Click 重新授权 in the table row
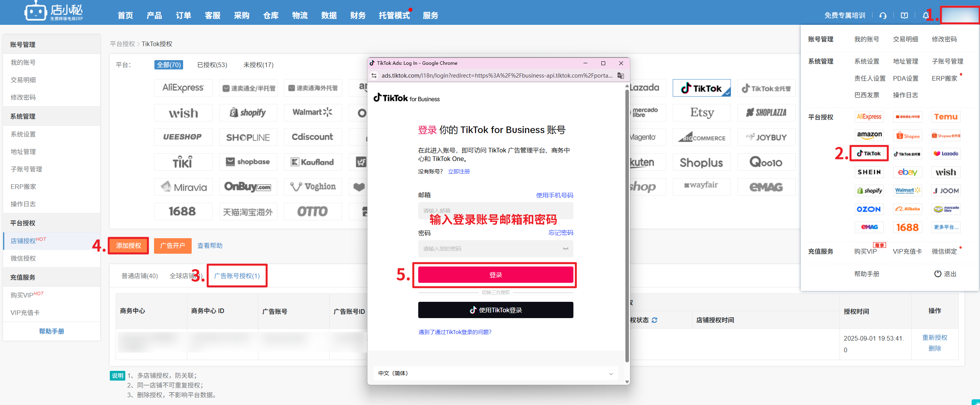 pos(935,337)
